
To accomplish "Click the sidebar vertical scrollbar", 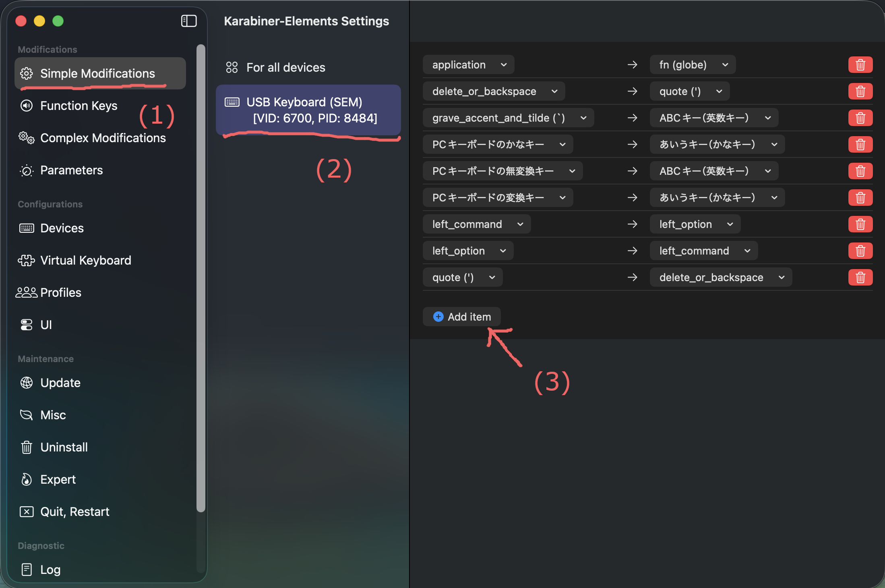I will (x=201, y=278).
